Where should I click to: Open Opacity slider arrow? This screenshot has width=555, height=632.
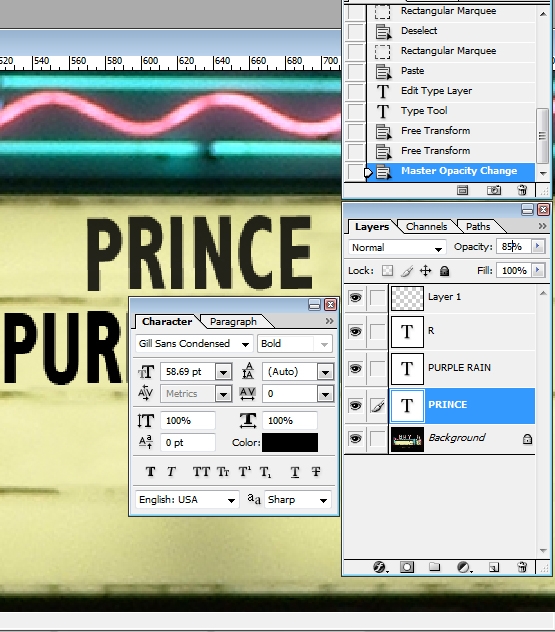point(538,246)
